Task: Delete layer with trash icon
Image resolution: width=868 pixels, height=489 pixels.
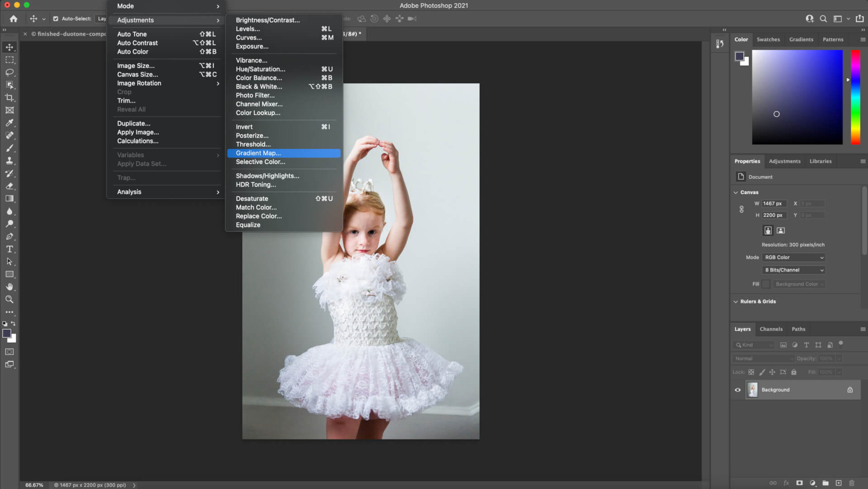Action: point(852,483)
